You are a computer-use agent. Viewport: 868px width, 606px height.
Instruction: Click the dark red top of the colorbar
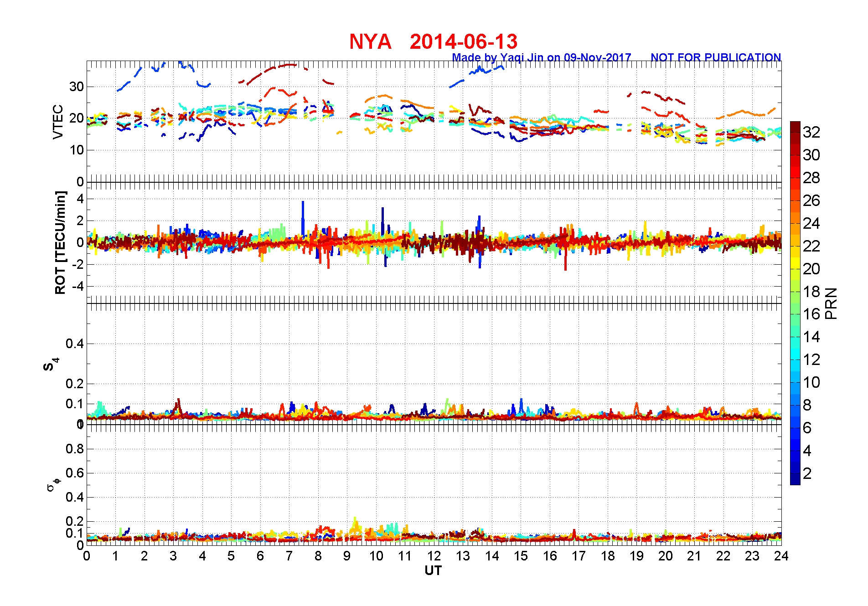795,127
